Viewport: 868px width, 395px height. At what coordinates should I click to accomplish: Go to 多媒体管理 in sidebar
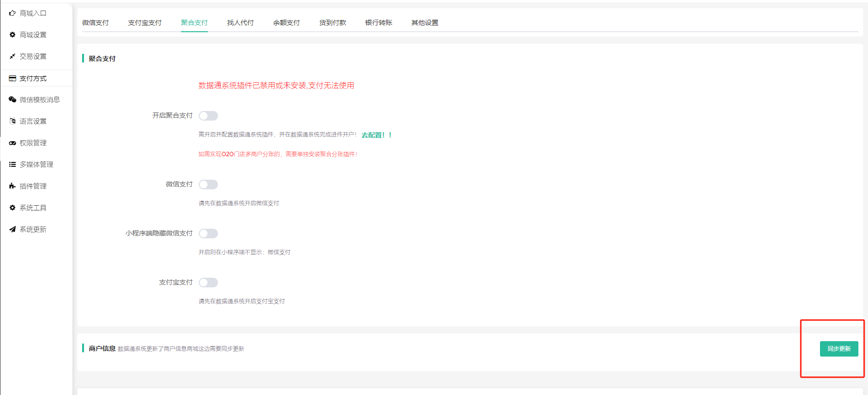coord(36,164)
